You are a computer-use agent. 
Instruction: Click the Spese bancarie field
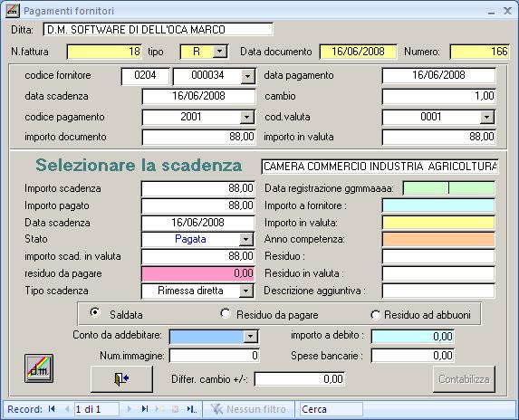pyautogui.click(x=412, y=356)
